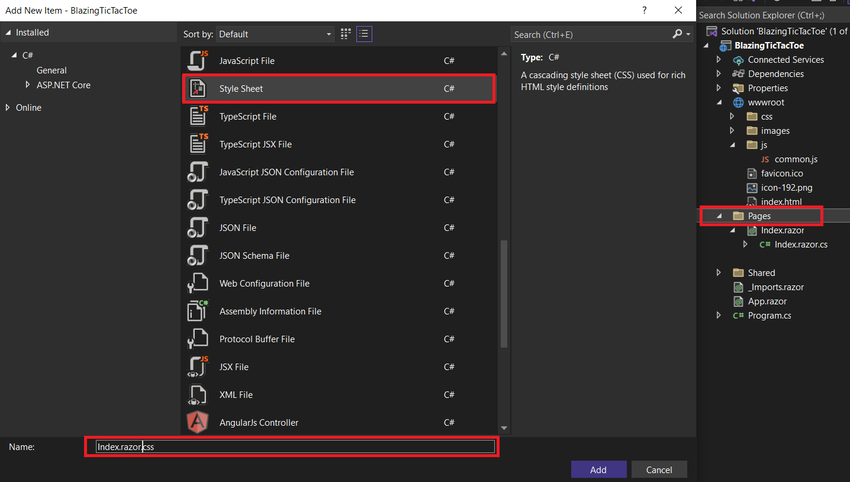Click the AngularJs Controller icon
This screenshot has width=850, height=482.
197,422
